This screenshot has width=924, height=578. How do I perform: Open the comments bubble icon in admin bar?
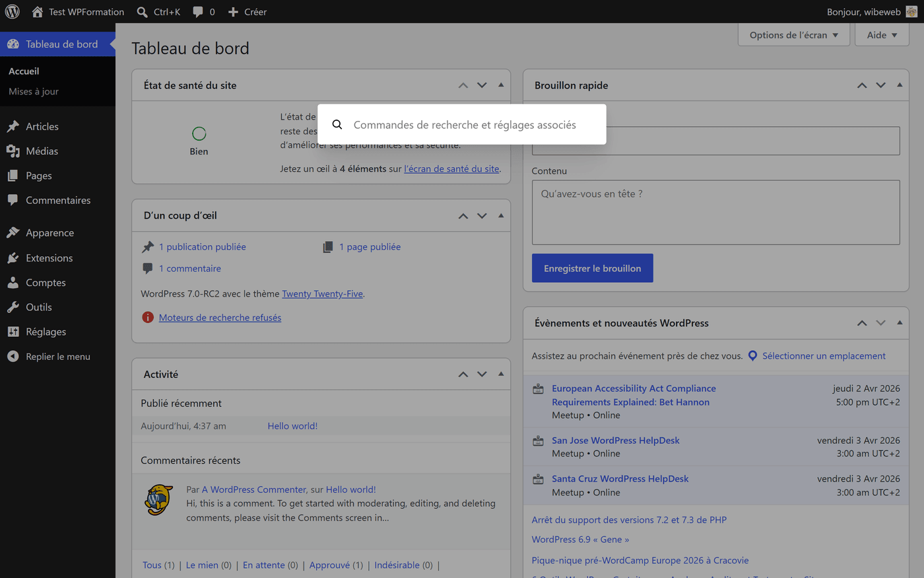click(198, 12)
